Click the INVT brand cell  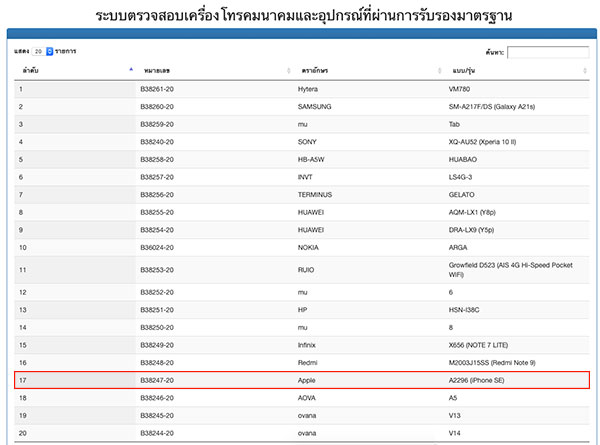(305, 177)
